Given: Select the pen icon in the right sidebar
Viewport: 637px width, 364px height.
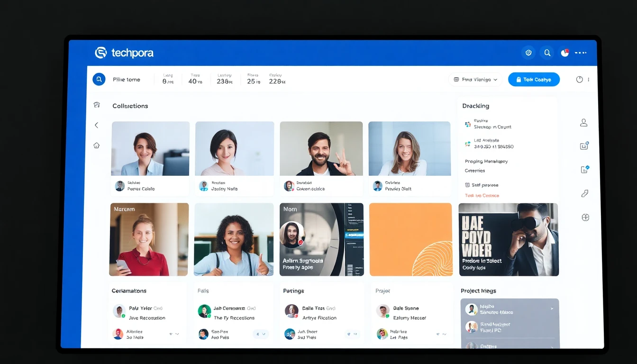Looking at the screenshot, I should (x=585, y=193).
